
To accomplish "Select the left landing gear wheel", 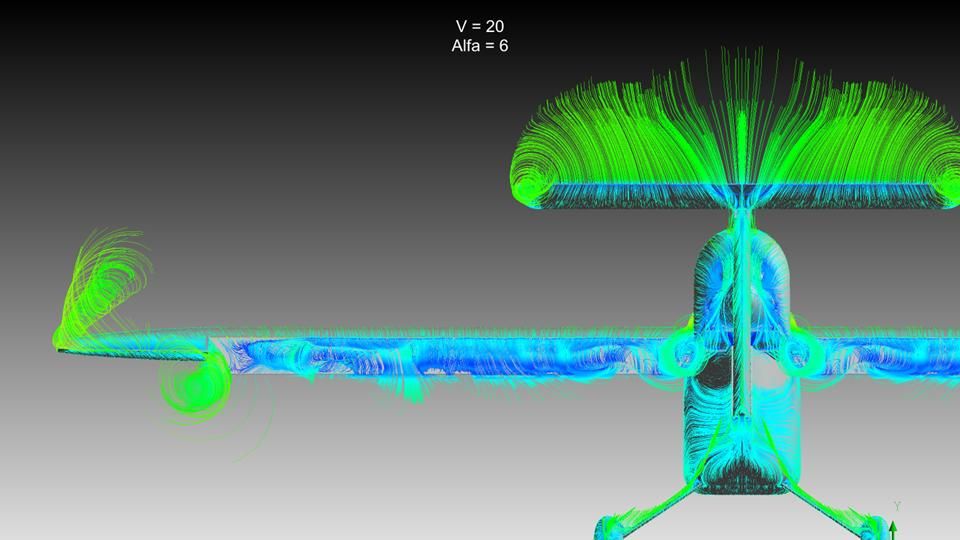I will point(612,528).
